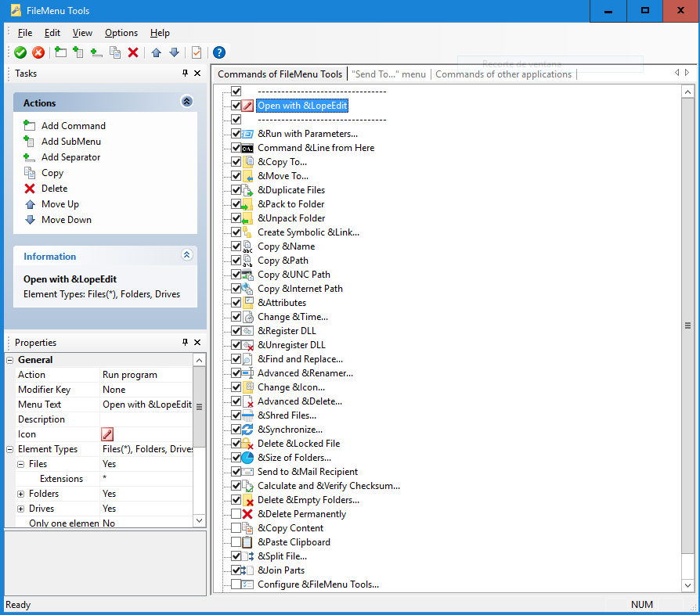The height and width of the screenshot is (615, 700).
Task: Uncheck the &Copy To... checkbox
Action: (236, 161)
